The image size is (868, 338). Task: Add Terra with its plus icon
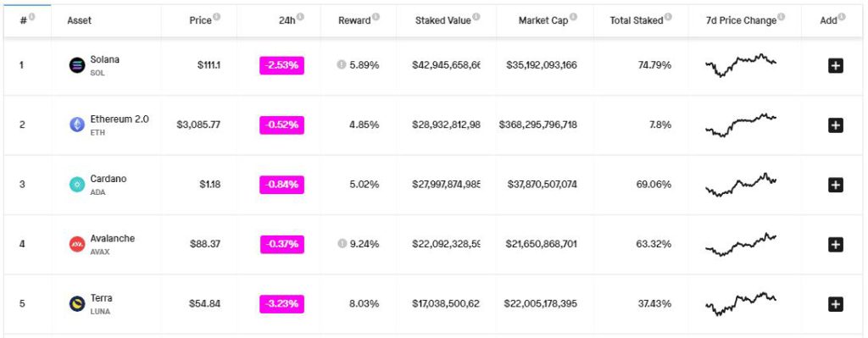point(835,304)
